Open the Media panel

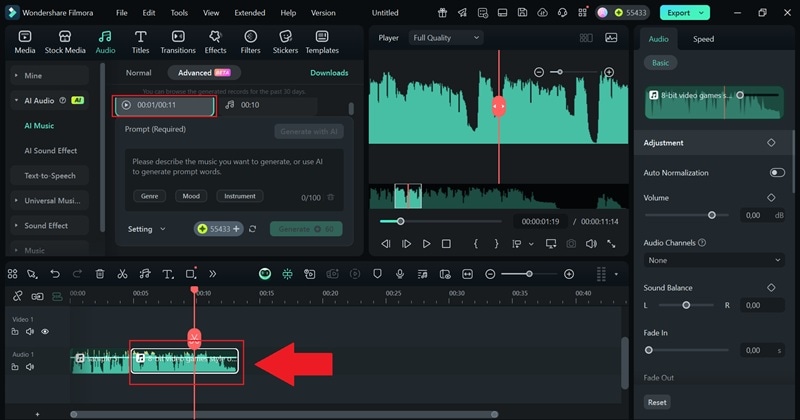click(x=24, y=42)
